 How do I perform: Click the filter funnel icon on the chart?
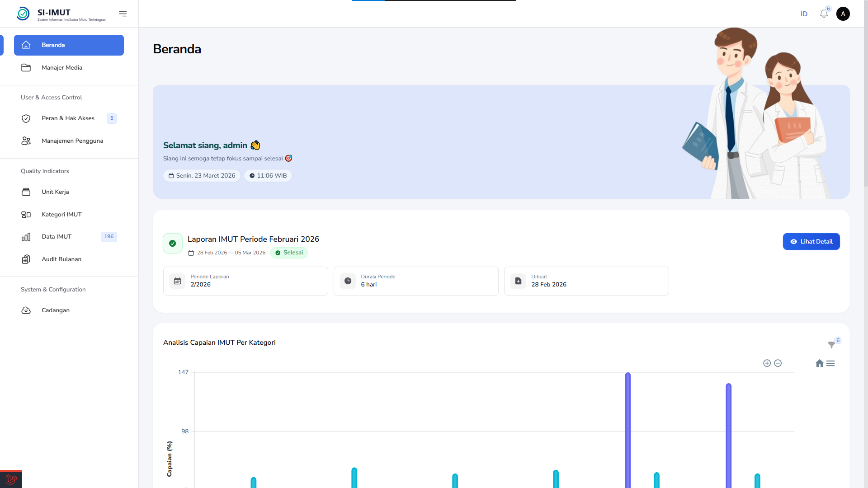[832, 345]
